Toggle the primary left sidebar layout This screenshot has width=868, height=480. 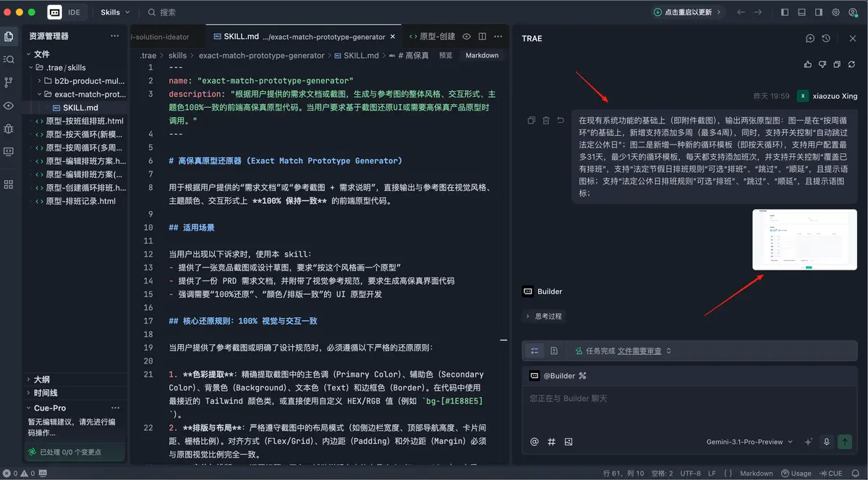click(x=785, y=12)
